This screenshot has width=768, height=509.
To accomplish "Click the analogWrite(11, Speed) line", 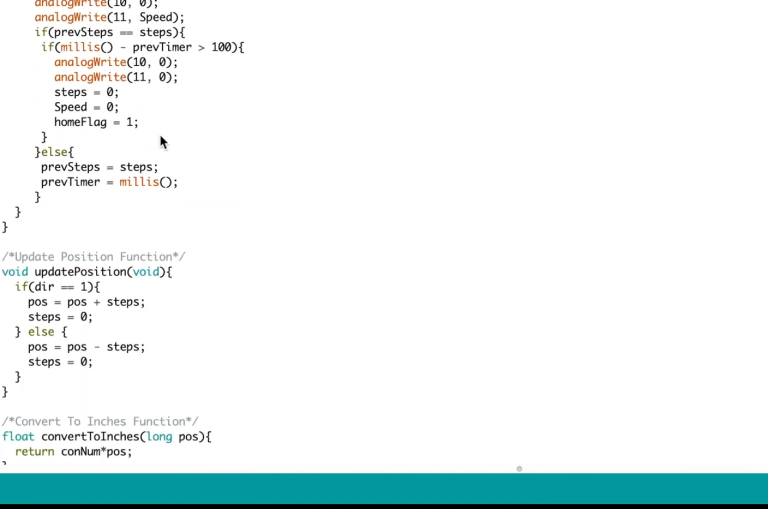I will tap(109, 17).
